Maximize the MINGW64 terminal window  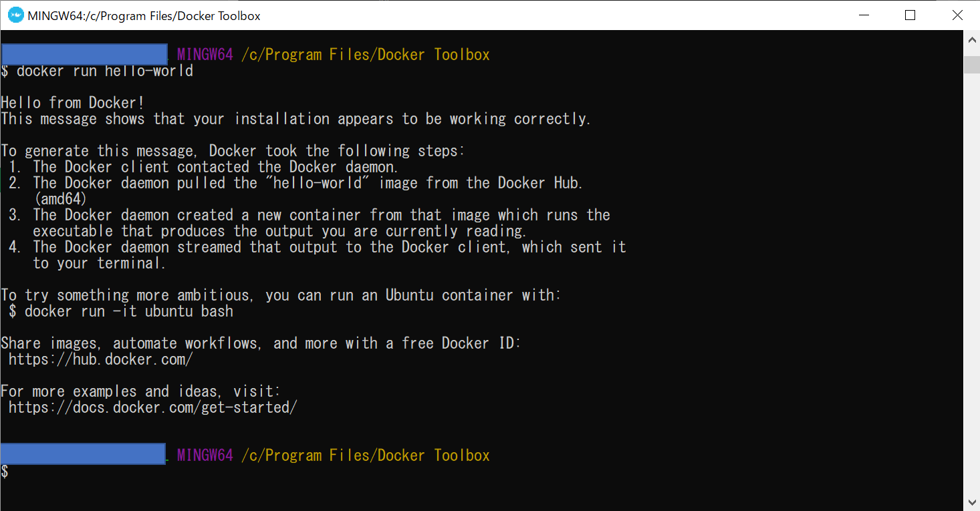pos(910,15)
